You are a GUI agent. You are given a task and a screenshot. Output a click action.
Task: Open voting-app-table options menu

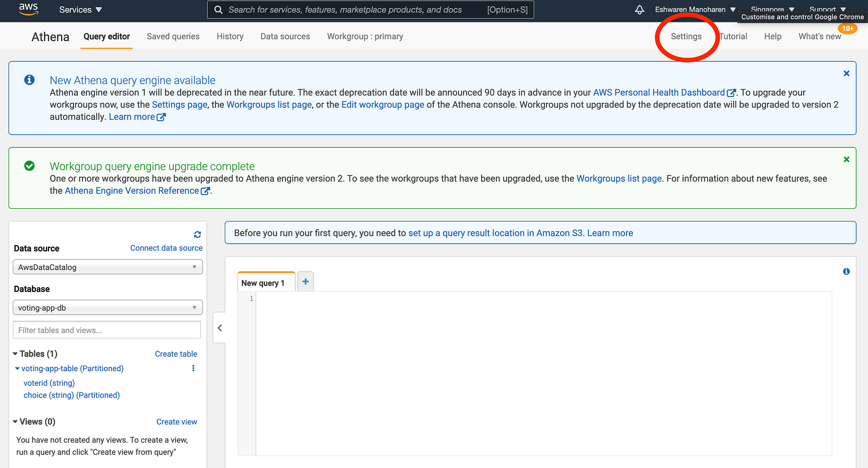pos(193,368)
